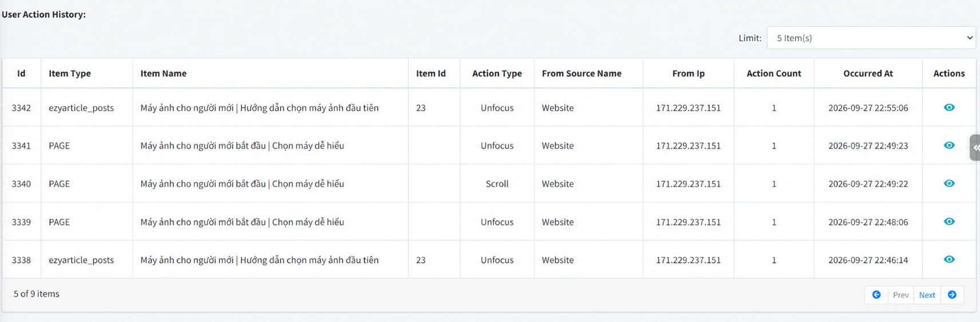The width and height of the screenshot is (980, 322).
Task: Select the Id cell 3341
Action: click(21, 146)
